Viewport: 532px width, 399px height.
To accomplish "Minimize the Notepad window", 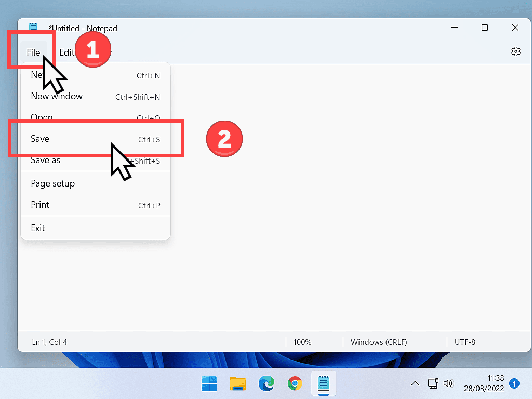I will pyautogui.click(x=455, y=28).
